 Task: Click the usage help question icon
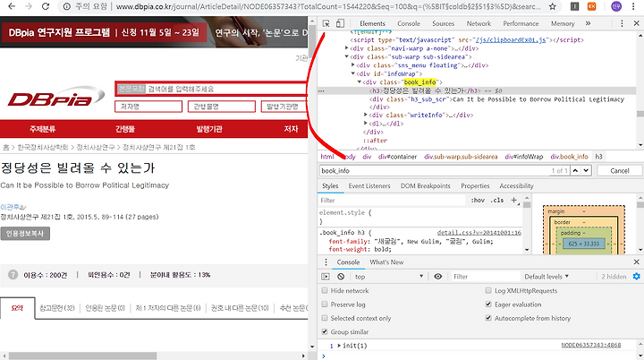pos(13,274)
